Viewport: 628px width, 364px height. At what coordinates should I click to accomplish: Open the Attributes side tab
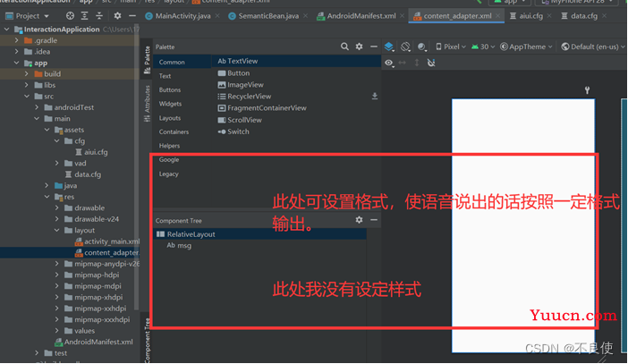pos(147,104)
